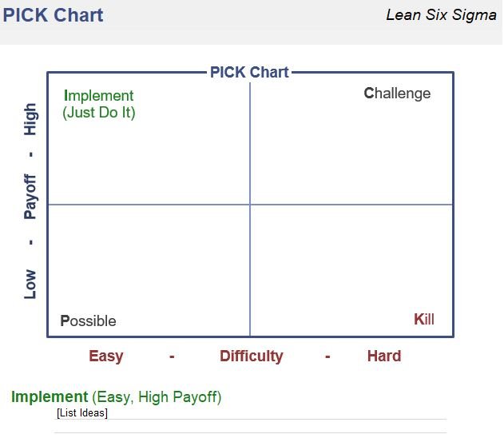504x438 pixels.
Task: Select the green 'Implement' quadrant label
Action: pos(99,95)
